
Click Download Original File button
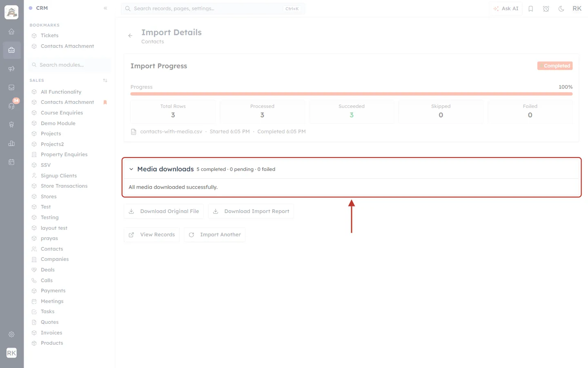click(x=164, y=211)
